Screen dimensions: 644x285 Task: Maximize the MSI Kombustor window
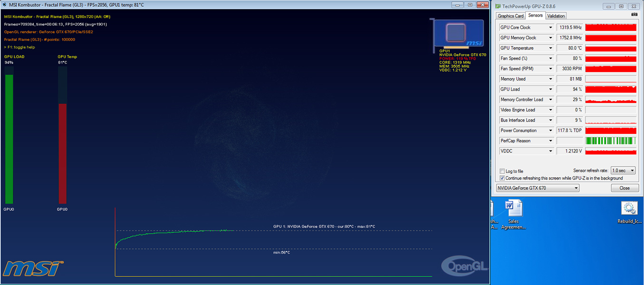(470, 5)
